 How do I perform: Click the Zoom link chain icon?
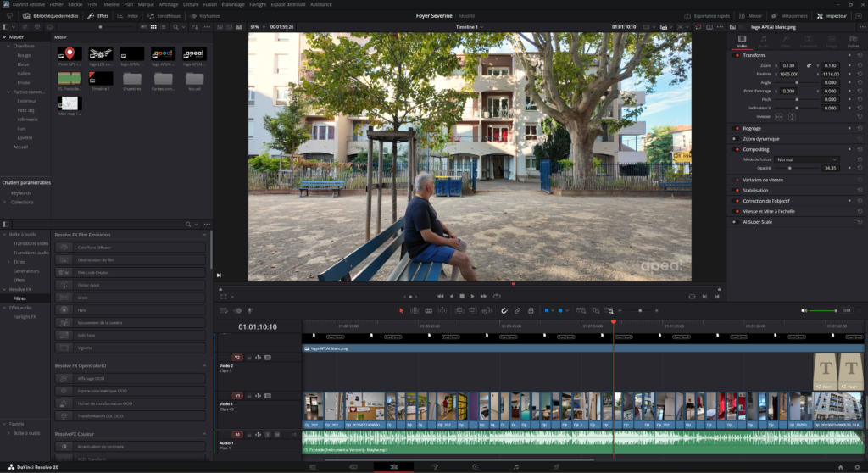809,65
